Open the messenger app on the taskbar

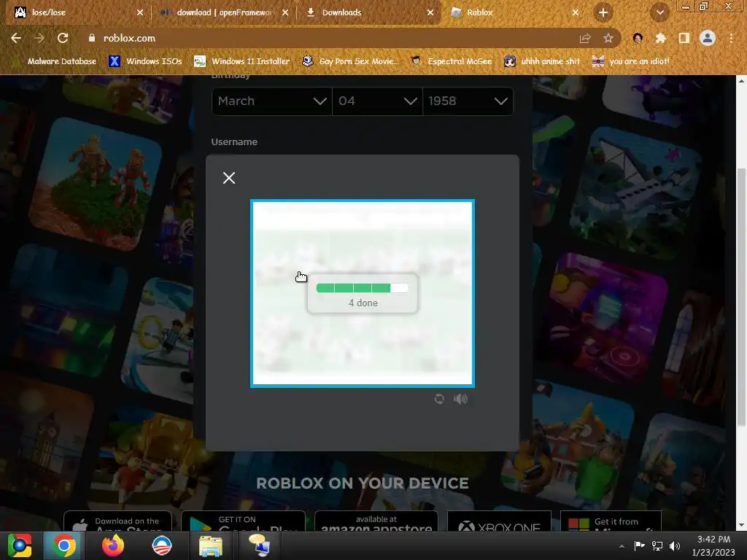click(x=259, y=545)
